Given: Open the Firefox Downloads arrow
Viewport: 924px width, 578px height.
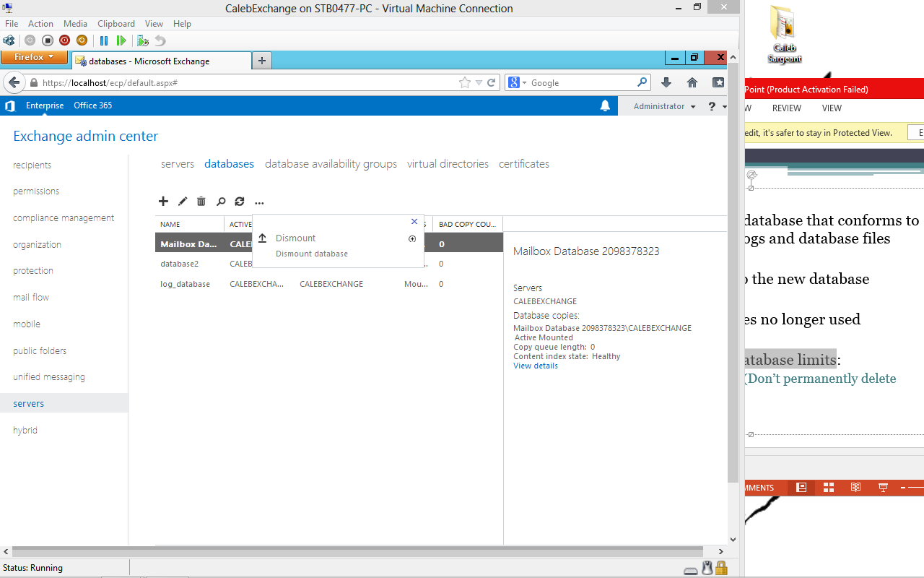Looking at the screenshot, I should click(666, 82).
